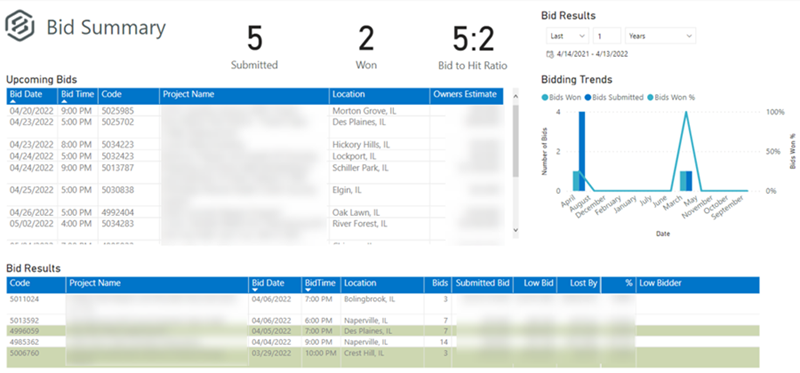Image resolution: width=800 pixels, height=373 pixels.
Task: Click the Won count card showing 2
Action: [366, 48]
